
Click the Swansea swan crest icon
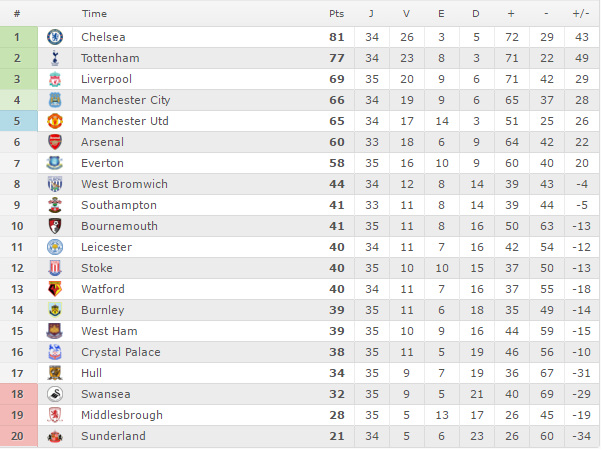(x=55, y=394)
